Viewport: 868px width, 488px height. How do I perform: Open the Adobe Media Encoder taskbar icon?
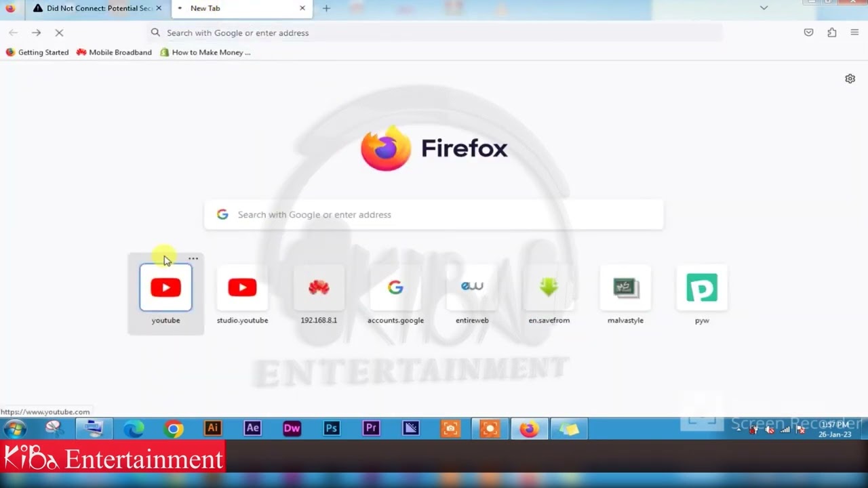coord(410,428)
